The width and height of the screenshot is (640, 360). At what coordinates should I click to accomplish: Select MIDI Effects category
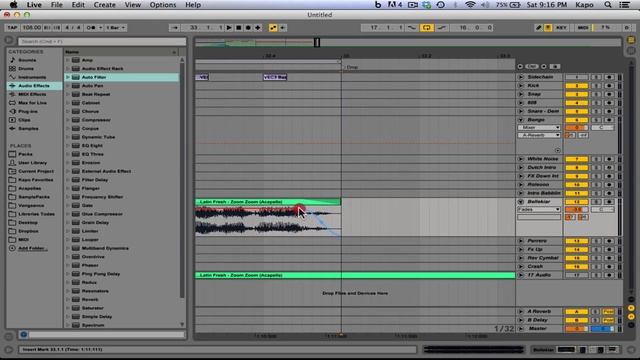[x=32, y=94]
